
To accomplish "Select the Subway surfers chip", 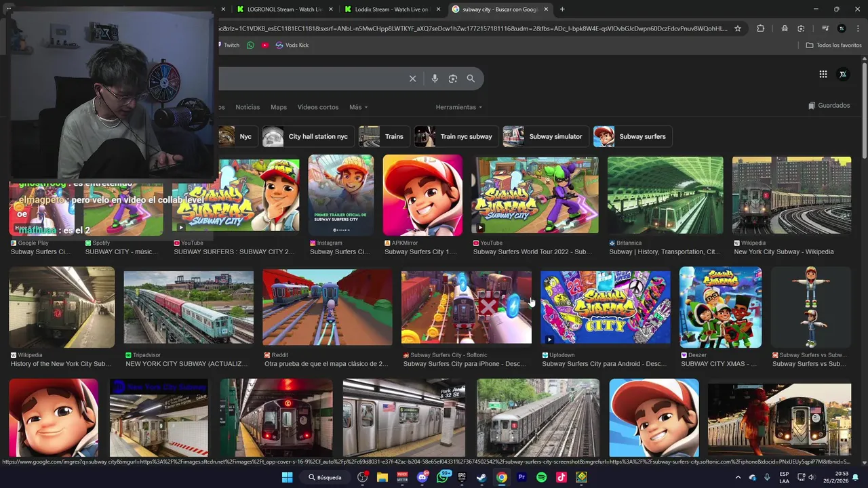I will click(632, 136).
